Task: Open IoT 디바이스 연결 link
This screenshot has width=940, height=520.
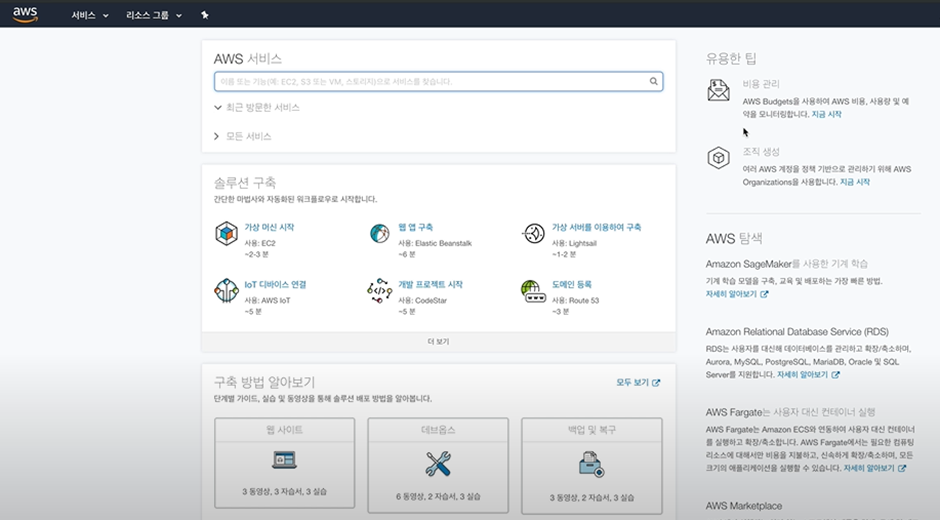Action: (275, 284)
